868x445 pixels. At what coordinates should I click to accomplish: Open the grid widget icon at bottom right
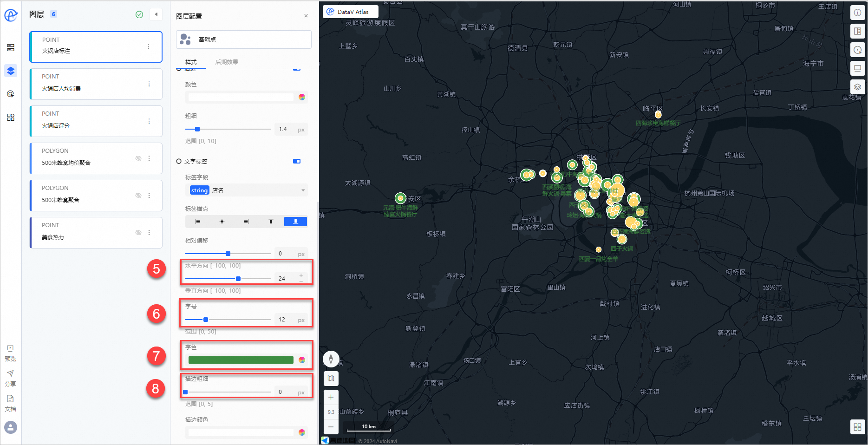857,427
